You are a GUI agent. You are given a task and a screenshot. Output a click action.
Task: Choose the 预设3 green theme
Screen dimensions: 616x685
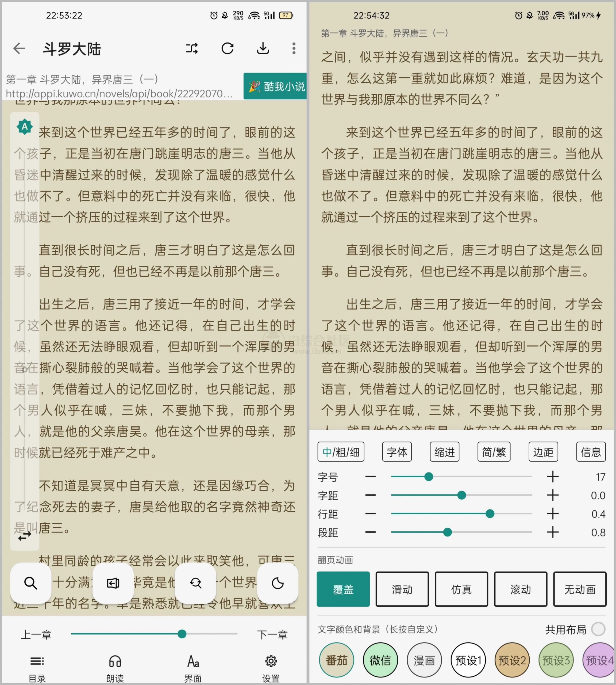click(x=556, y=660)
